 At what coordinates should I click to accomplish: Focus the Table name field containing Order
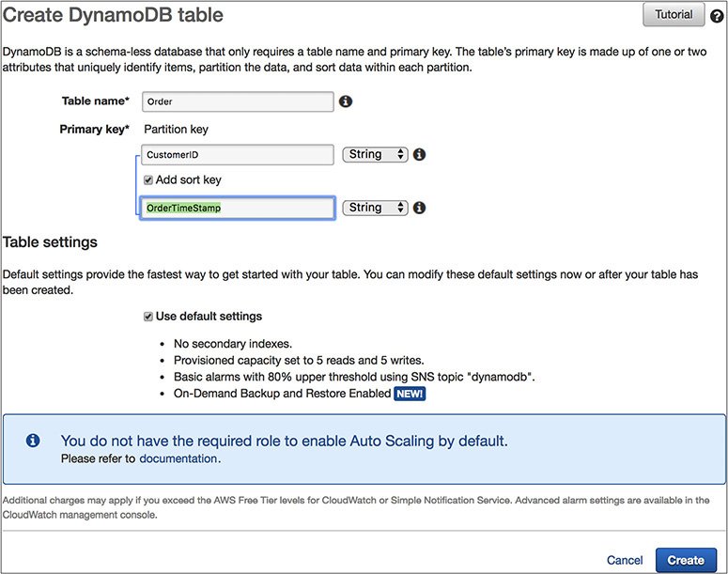[x=238, y=101]
